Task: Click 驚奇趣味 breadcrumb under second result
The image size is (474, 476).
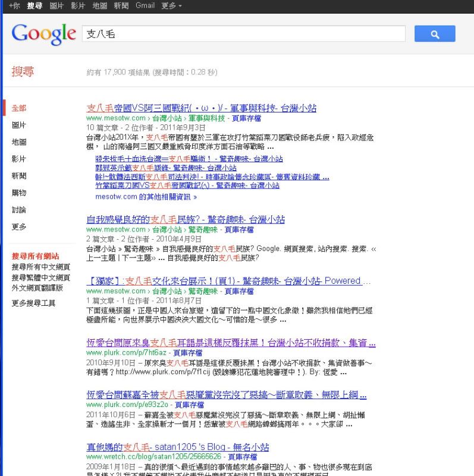Action: coord(203,230)
